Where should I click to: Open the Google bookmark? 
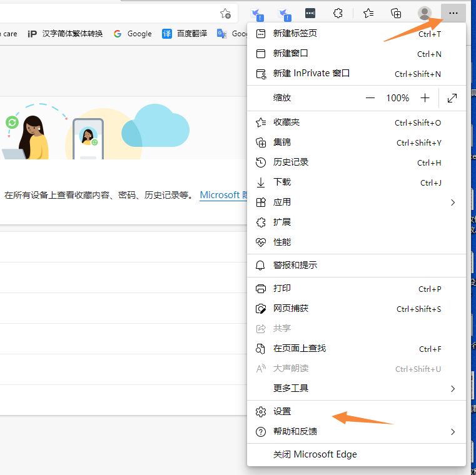coord(133,34)
